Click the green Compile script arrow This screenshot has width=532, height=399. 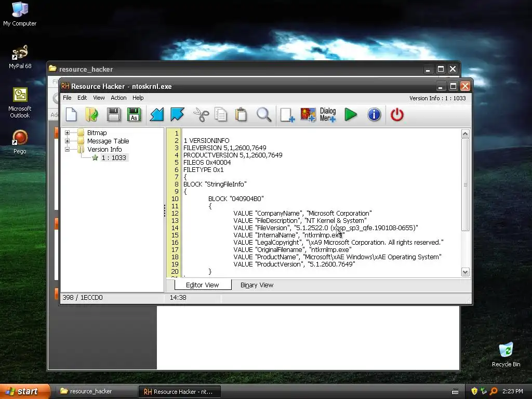point(351,115)
